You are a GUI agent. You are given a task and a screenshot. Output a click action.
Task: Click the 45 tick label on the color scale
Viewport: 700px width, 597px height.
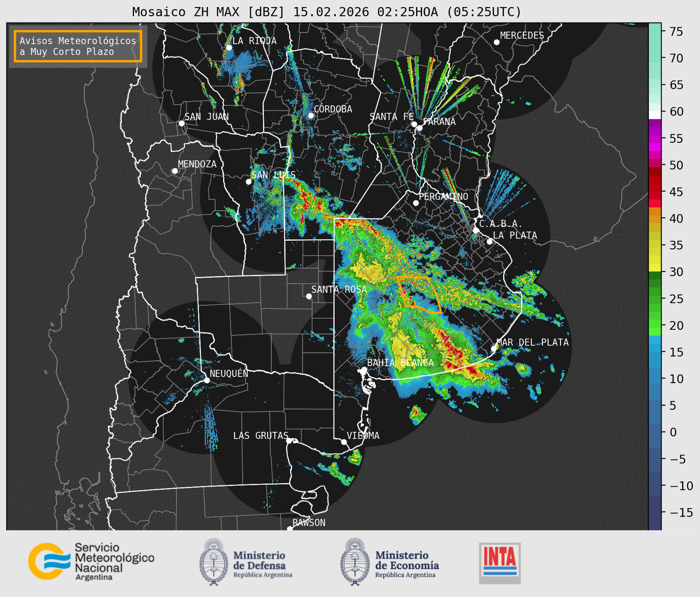(676, 192)
